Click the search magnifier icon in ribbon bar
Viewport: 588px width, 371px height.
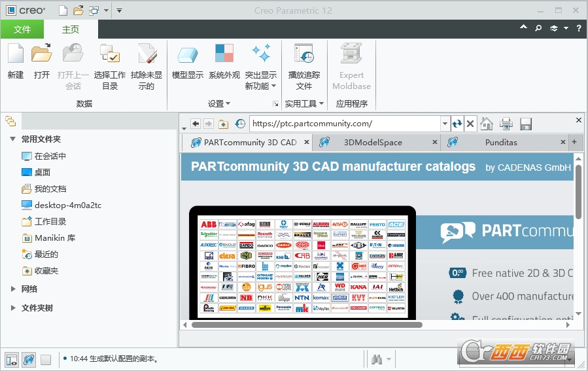538,28
